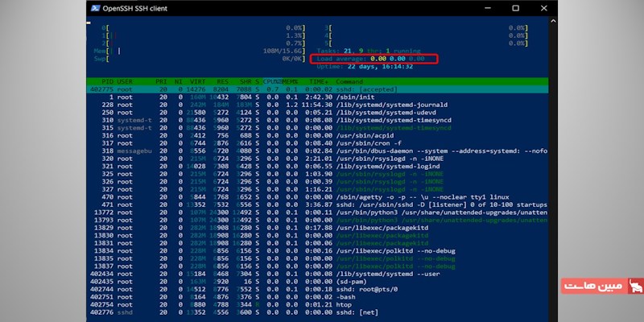The height and width of the screenshot is (322, 644).
Task: Select the sshd: root@pts/0 process row
Action: coord(317,289)
